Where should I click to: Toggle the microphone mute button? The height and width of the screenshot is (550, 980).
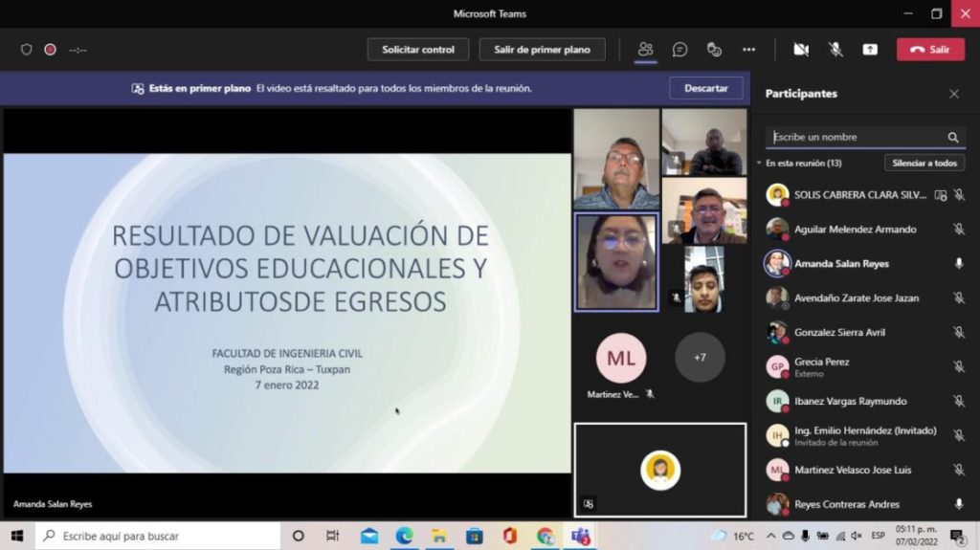coord(835,50)
